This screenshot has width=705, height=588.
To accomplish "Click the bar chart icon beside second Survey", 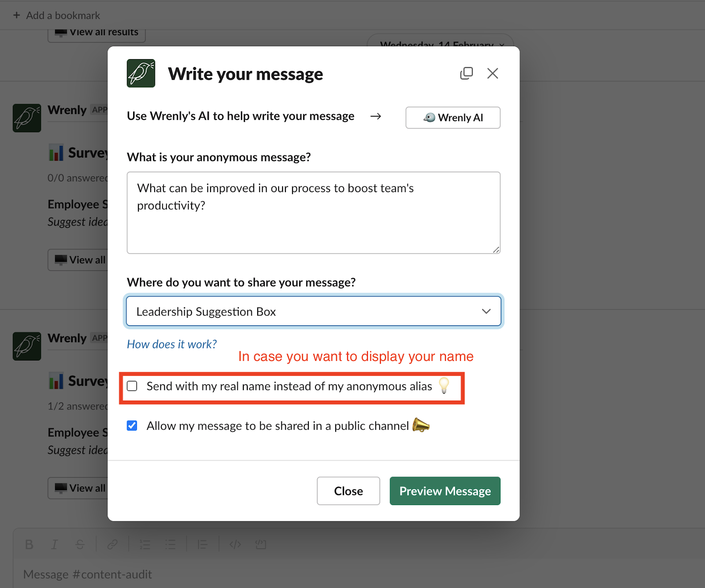I will click(x=56, y=381).
